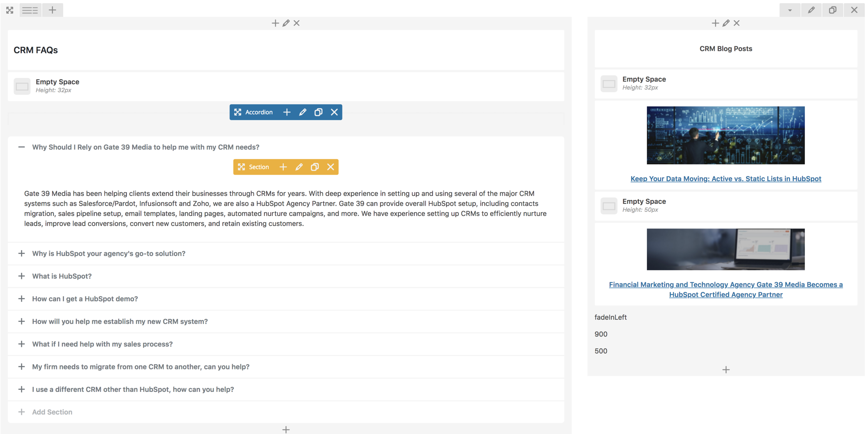Delete the Accordion element
The height and width of the screenshot is (434, 868).
tap(334, 112)
